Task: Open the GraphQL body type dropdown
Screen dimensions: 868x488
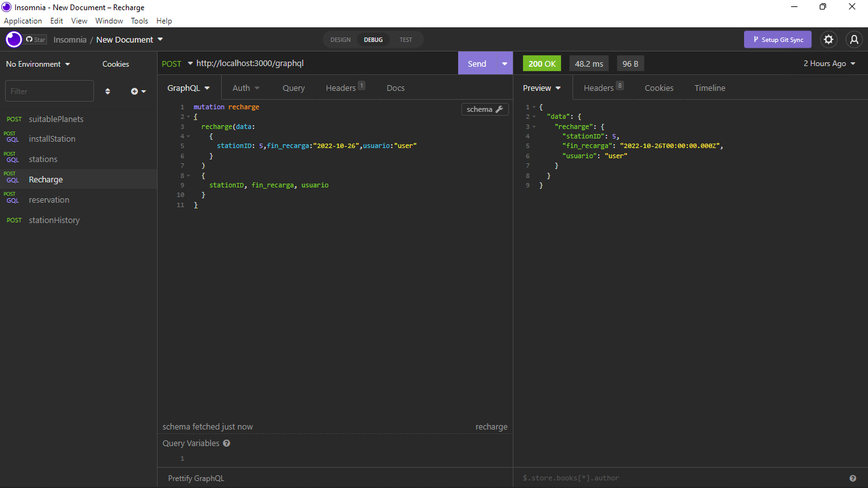Action: click(x=189, y=88)
